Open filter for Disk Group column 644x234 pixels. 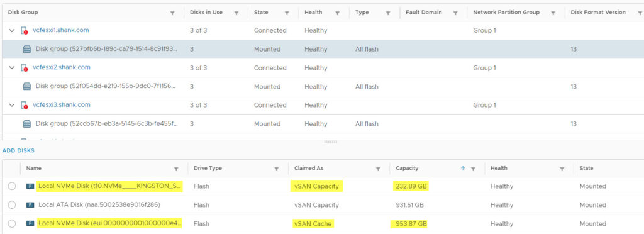[x=172, y=13]
